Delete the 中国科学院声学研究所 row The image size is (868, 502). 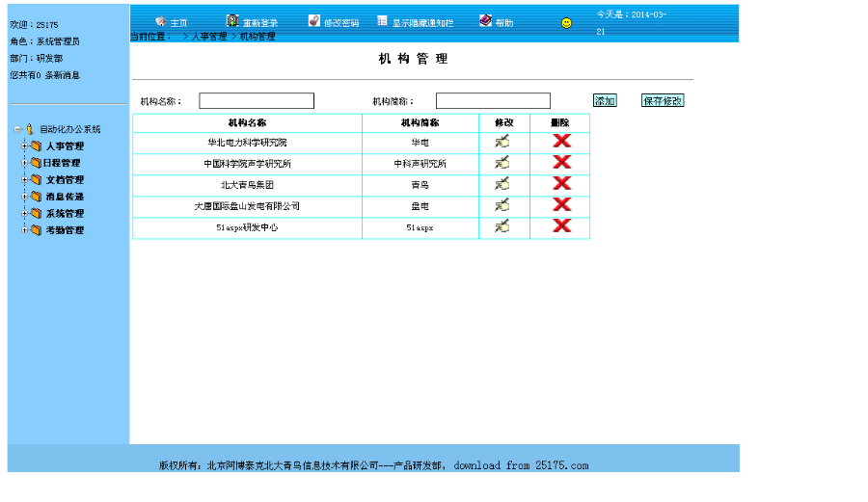562,162
